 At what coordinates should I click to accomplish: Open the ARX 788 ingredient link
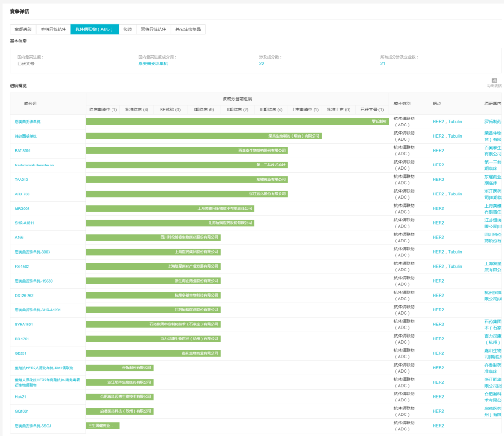point(22,194)
